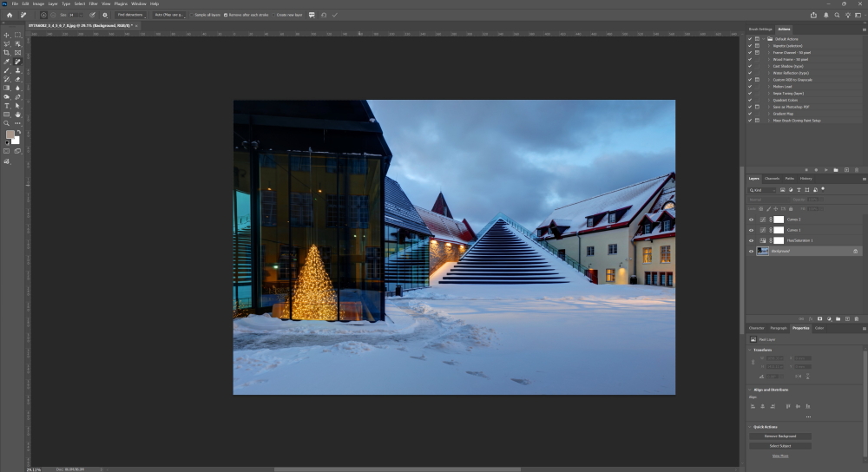The width and height of the screenshot is (868, 472).
Task: Click the Remove Background button
Action: (x=780, y=436)
